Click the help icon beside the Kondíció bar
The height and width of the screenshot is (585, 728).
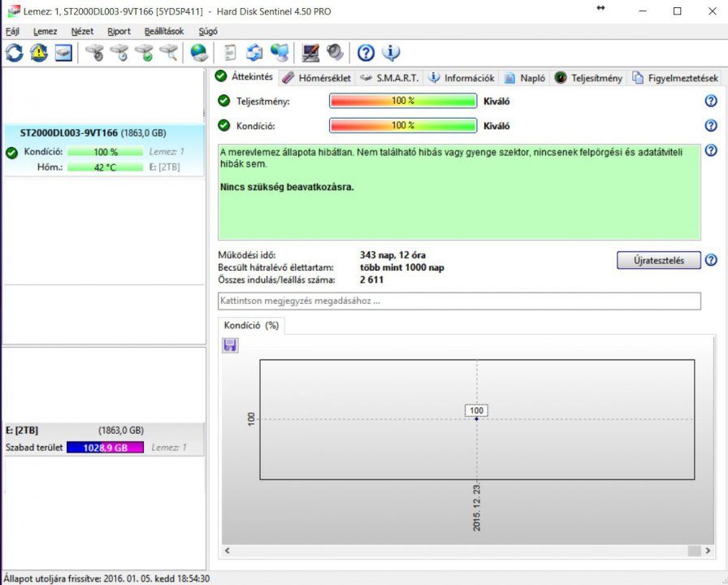point(711,126)
